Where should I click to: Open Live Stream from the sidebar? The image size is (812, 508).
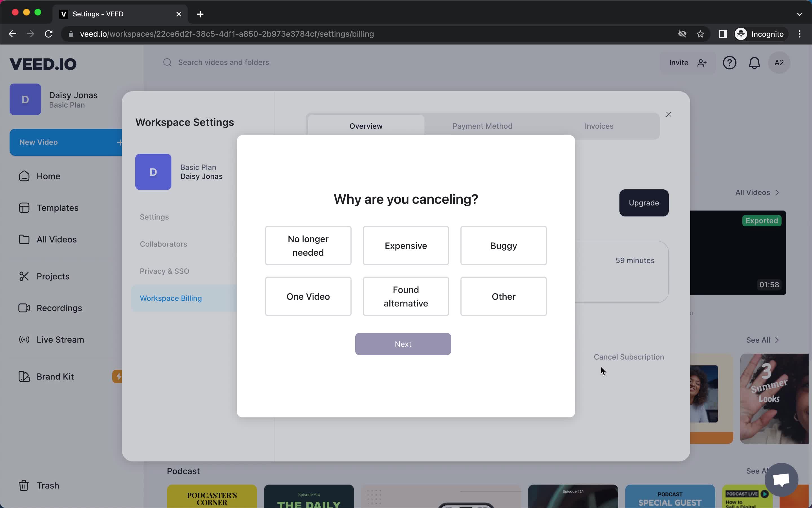(x=51, y=339)
